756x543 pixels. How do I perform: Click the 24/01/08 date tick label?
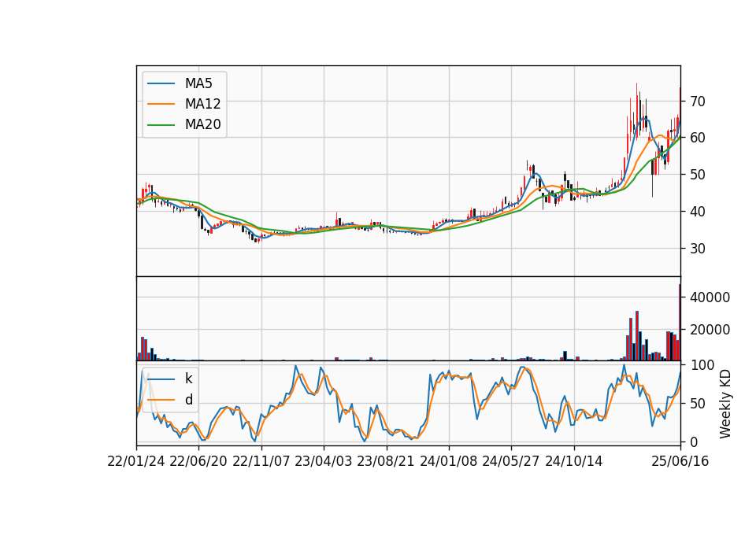pyautogui.click(x=448, y=461)
